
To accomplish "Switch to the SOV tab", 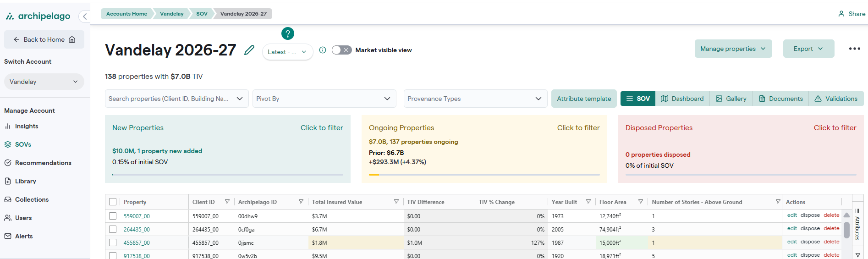I will [x=638, y=99].
